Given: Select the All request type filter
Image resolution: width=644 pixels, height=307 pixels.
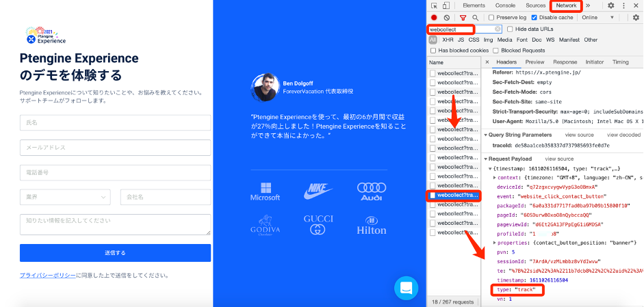Looking at the screenshot, I should point(433,40).
